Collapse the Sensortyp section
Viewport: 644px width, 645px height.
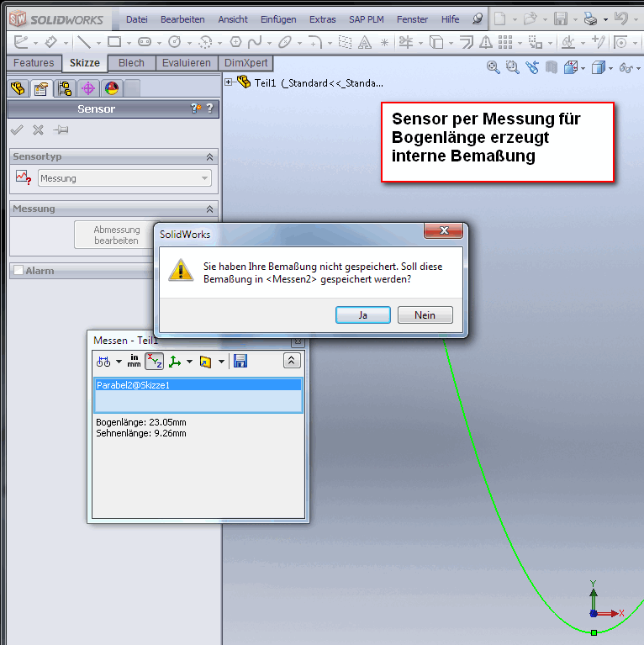[209, 156]
